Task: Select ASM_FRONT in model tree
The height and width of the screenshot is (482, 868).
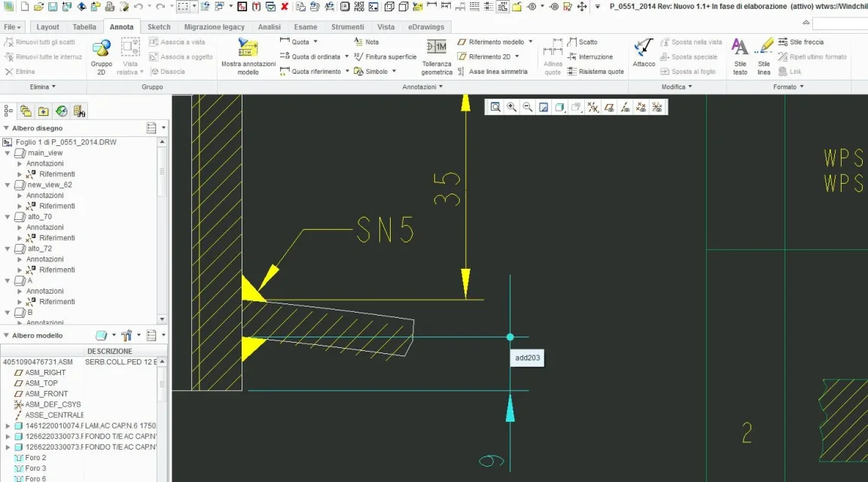Action: [47, 394]
